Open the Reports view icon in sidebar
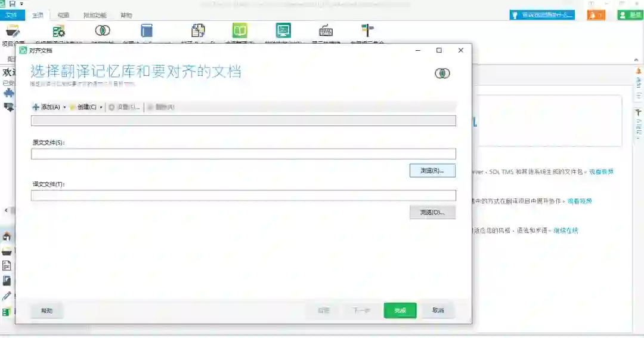This screenshot has height=338, width=644. [x=7, y=281]
